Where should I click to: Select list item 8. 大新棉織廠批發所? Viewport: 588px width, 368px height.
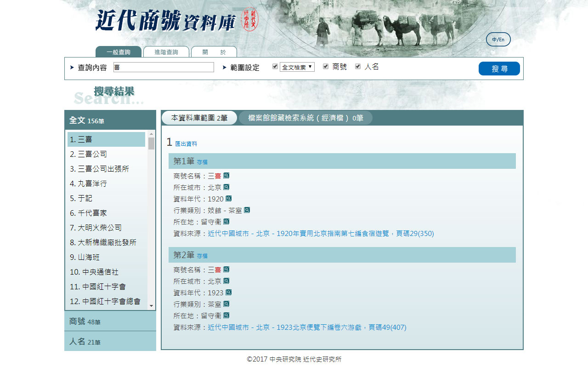click(106, 242)
